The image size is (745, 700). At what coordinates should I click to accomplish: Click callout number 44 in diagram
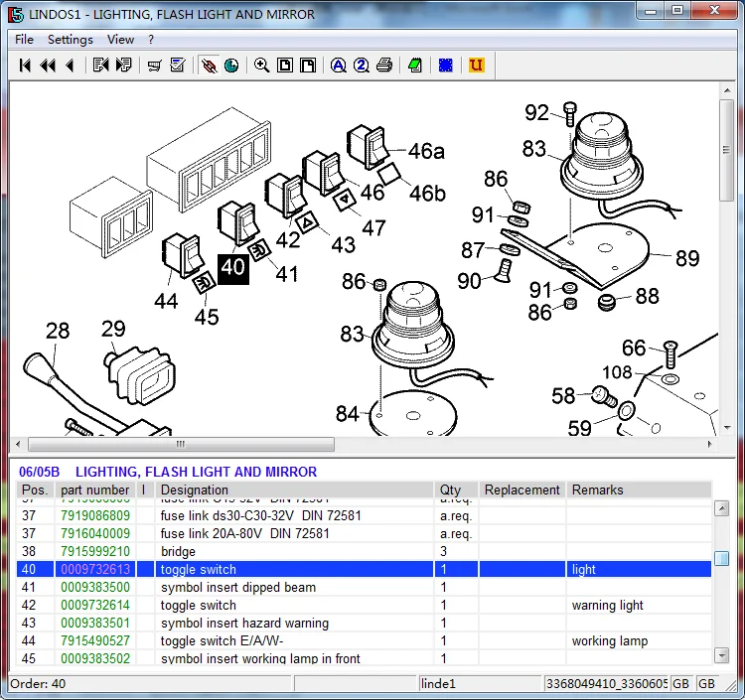(x=166, y=301)
